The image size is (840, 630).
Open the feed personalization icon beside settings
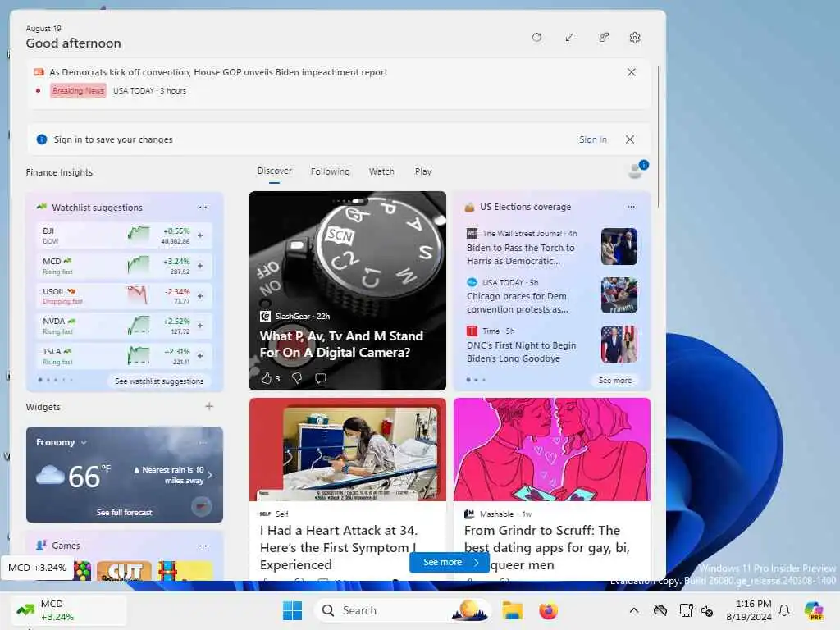tap(603, 38)
